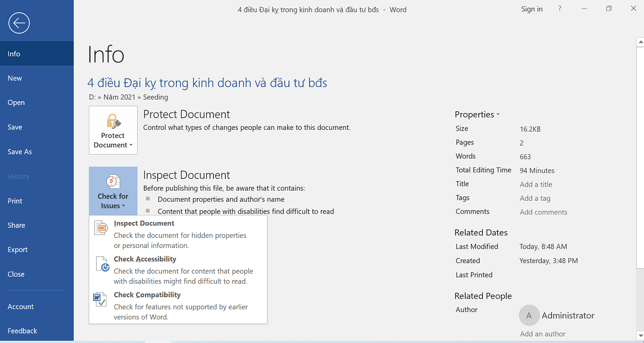
Task: Minimize the Word window
Action: coord(584,8)
